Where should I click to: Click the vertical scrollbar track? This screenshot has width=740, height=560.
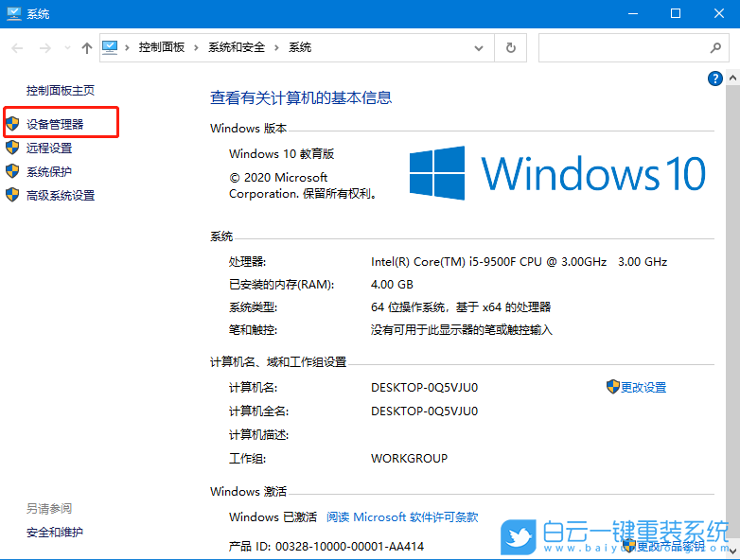pyautogui.click(x=732, y=314)
